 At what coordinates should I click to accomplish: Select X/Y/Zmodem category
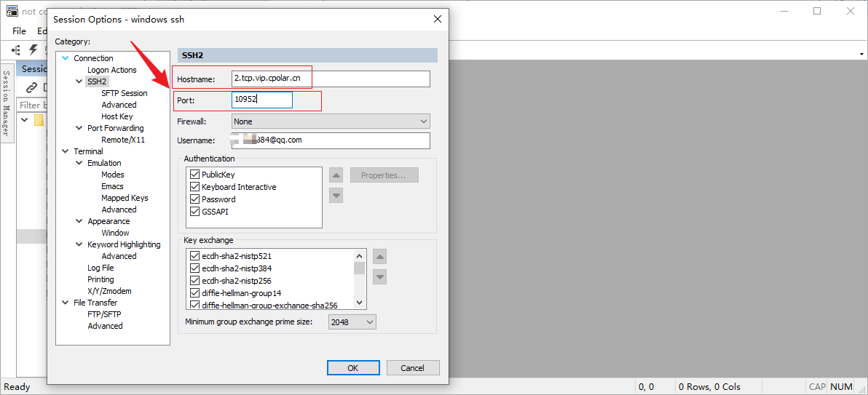click(110, 291)
